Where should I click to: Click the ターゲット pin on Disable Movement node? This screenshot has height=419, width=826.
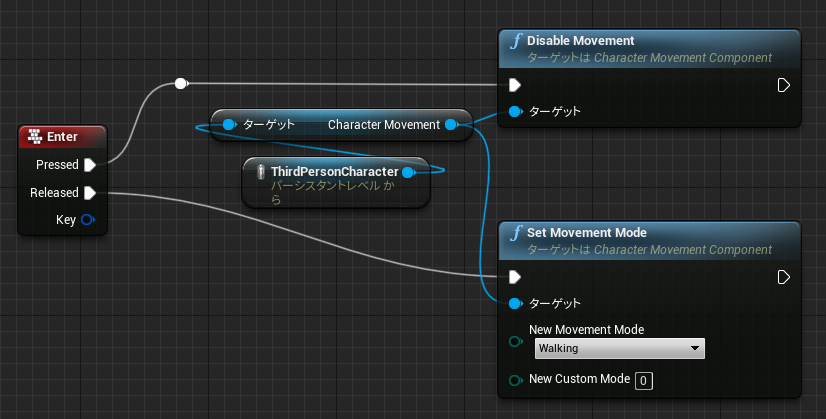515,111
